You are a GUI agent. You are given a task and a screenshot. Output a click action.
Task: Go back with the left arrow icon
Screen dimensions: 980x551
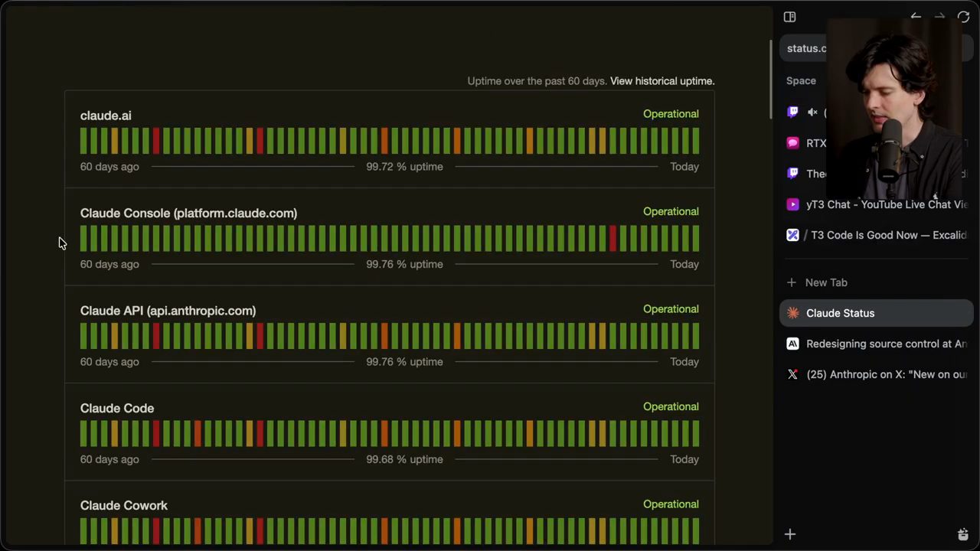click(916, 17)
